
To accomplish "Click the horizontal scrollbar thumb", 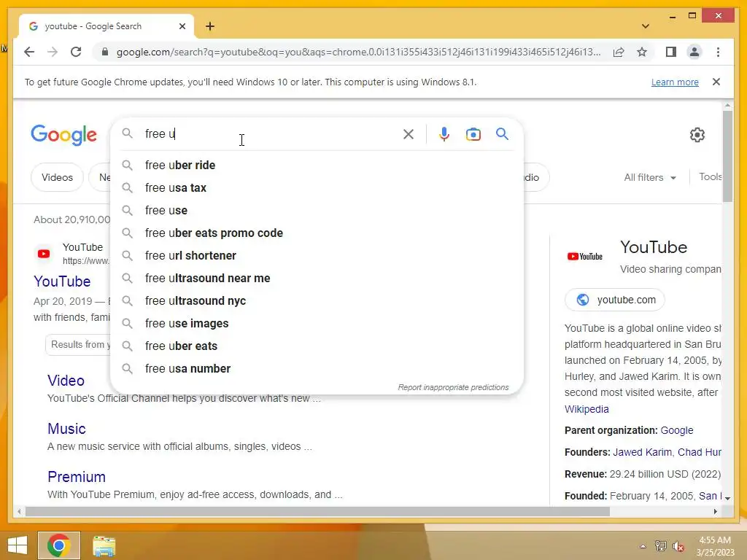I will click(x=317, y=511).
